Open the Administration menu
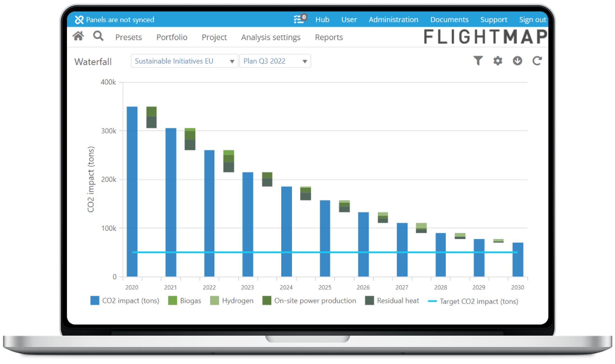This screenshot has width=615, height=364. point(393,19)
